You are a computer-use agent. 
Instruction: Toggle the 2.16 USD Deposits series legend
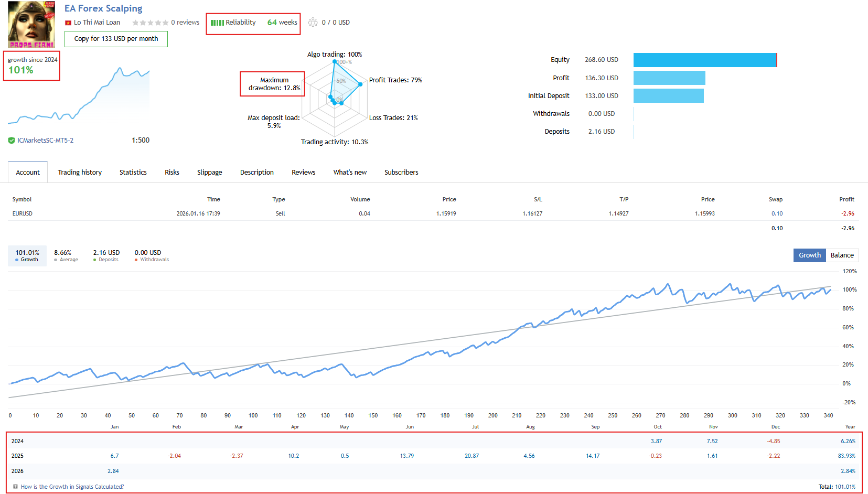(106, 255)
